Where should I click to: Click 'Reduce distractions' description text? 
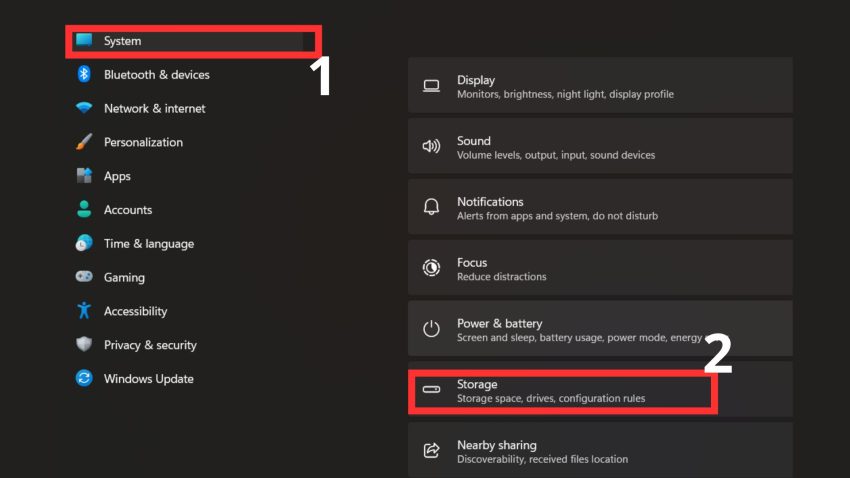pos(501,276)
